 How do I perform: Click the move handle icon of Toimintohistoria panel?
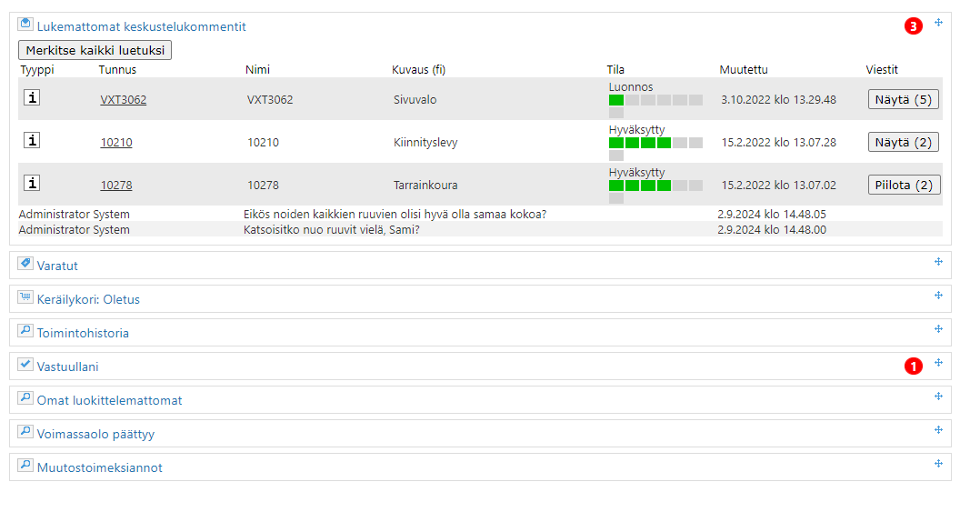pos(938,329)
